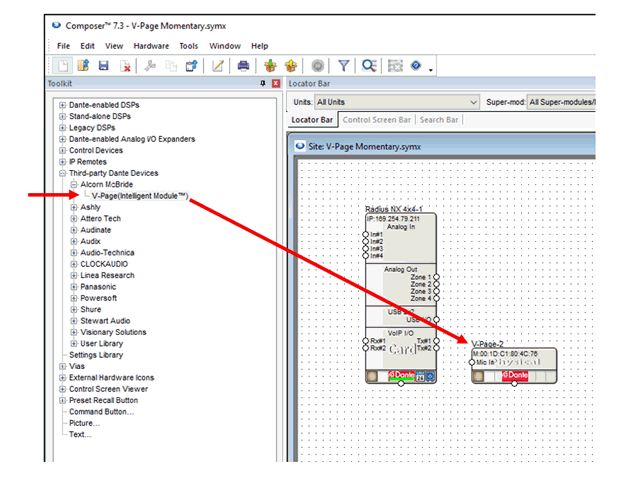Open the Hardware menu
Screen dimensions: 624x480
[151, 46]
